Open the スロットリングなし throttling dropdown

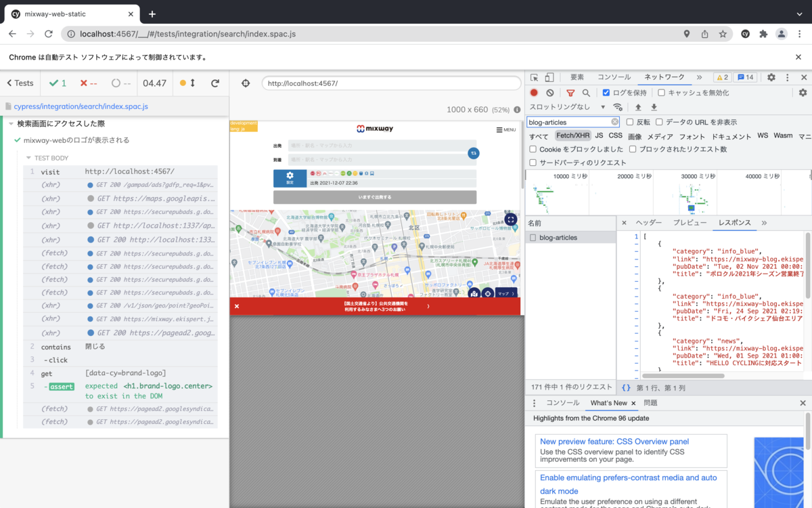click(x=568, y=107)
